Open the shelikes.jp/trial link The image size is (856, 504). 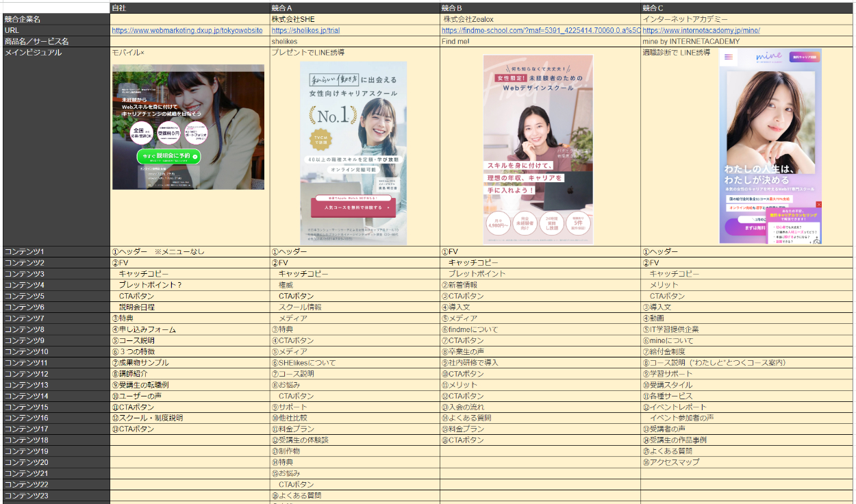tap(305, 31)
